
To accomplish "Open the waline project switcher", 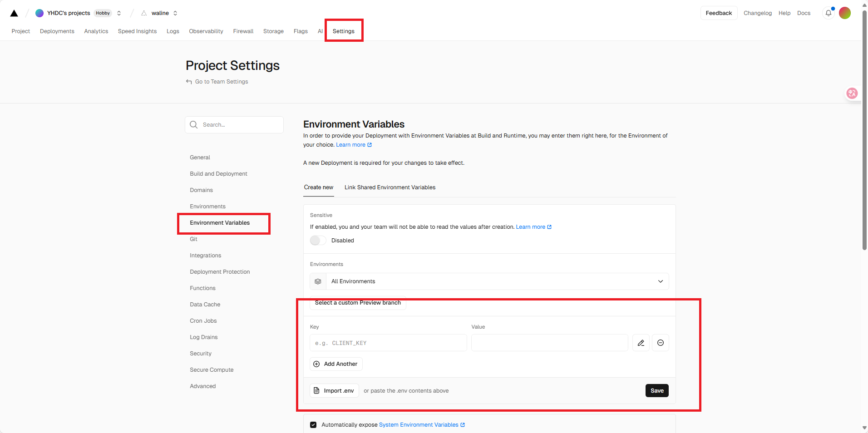I will tap(175, 13).
